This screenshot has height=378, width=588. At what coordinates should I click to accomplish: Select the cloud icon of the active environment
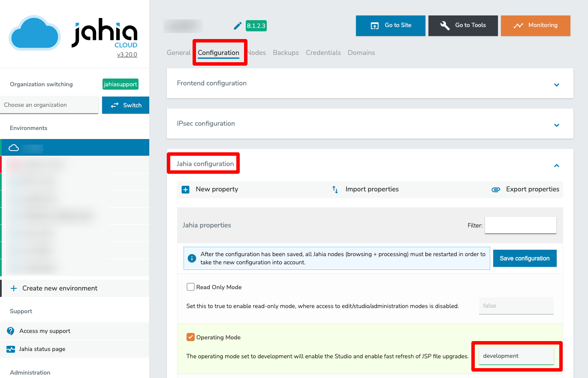coord(14,148)
